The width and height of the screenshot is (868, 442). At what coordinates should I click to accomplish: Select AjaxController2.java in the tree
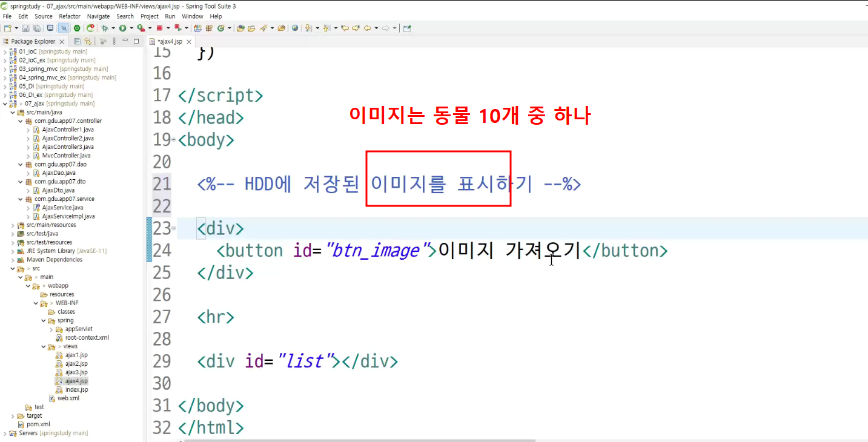coord(67,138)
